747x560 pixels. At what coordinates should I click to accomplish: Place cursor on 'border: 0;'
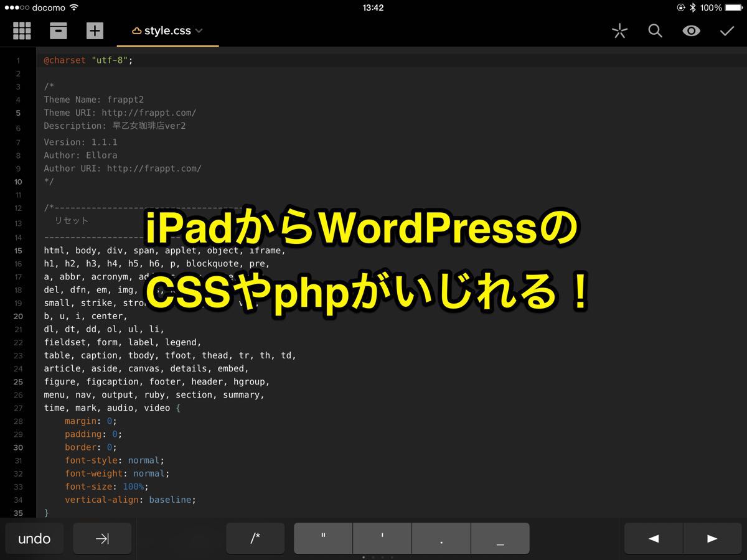coord(91,447)
